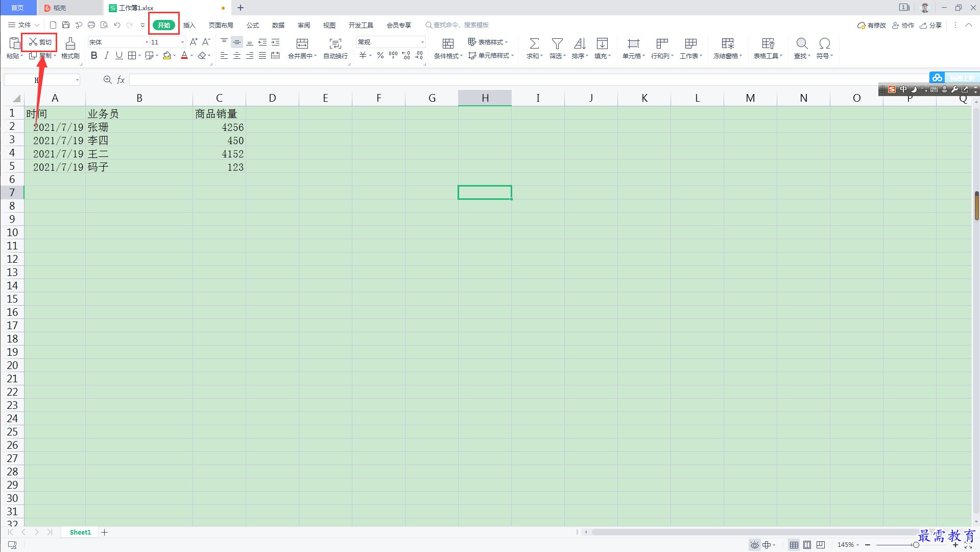Click the formula bar input

[529, 80]
